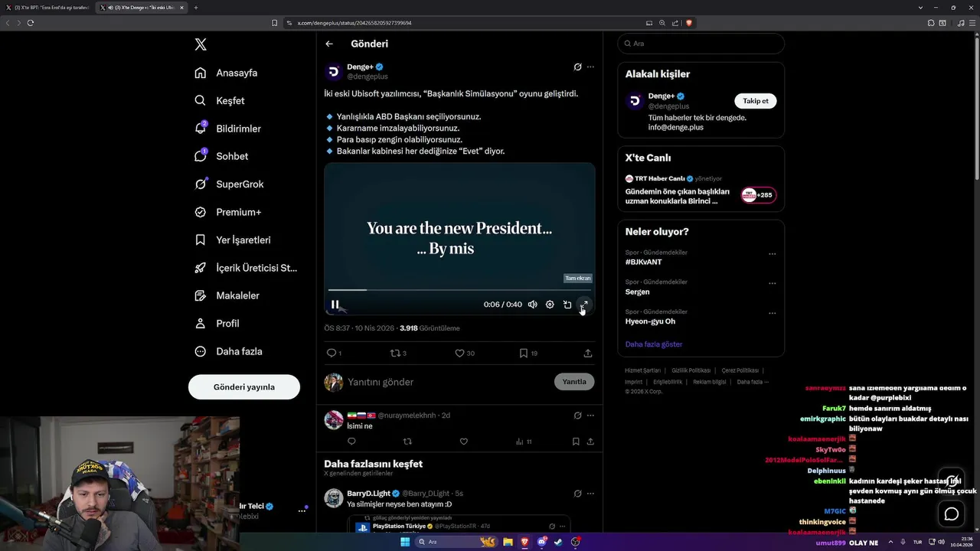Mute the video volume

(532, 305)
